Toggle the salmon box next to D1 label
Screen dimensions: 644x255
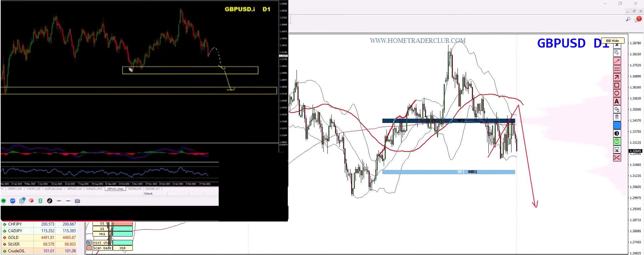point(123,224)
